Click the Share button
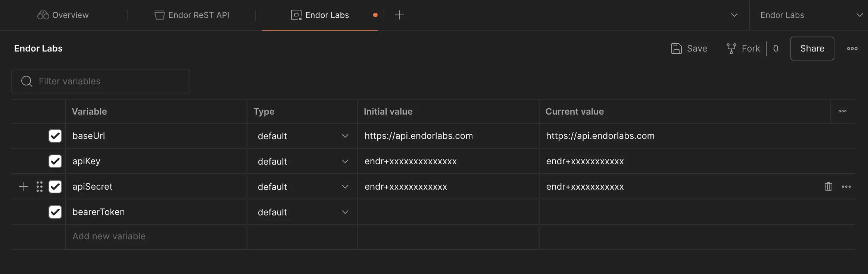This screenshot has width=868, height=274. pyautogui.click(x=812, y=48)
